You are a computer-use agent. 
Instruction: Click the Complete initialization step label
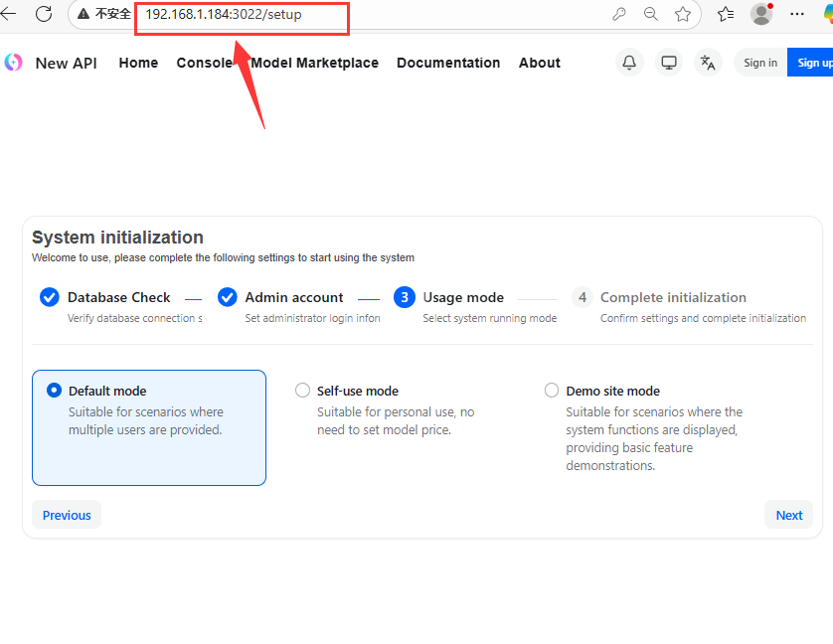coord(673,297)
